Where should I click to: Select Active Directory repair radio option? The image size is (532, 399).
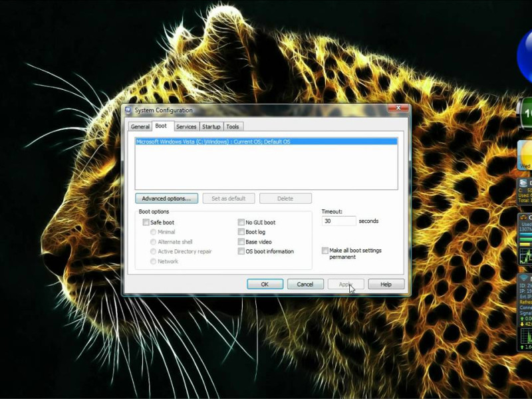(x=153, y=251)
